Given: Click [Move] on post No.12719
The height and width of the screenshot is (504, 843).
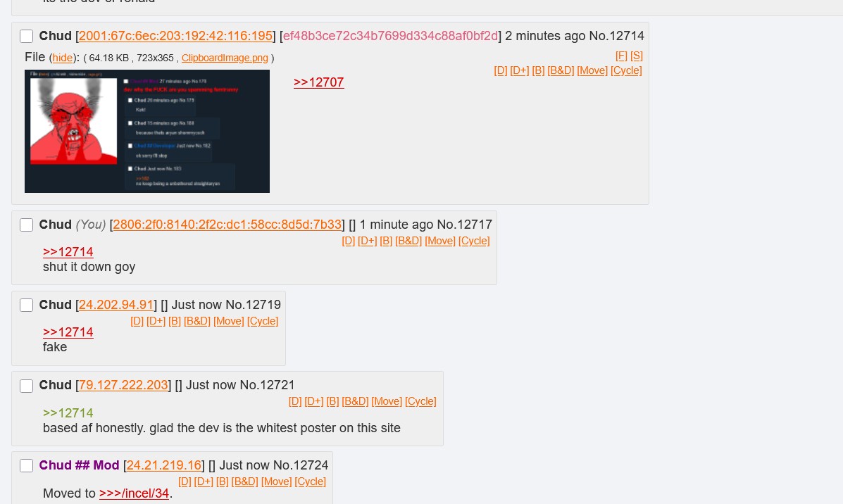Looking at the screenshot, I should point(228,321).
